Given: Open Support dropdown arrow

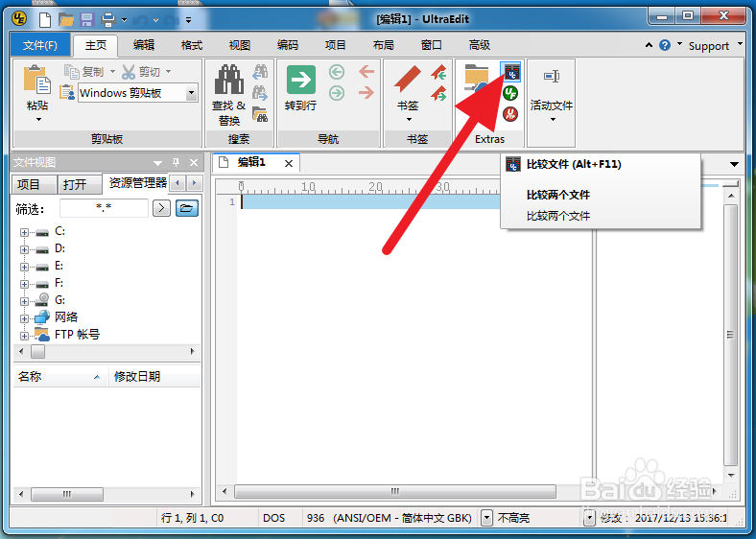Looking at the screenshot, I should pyautogui.click(x=740, y=44).
